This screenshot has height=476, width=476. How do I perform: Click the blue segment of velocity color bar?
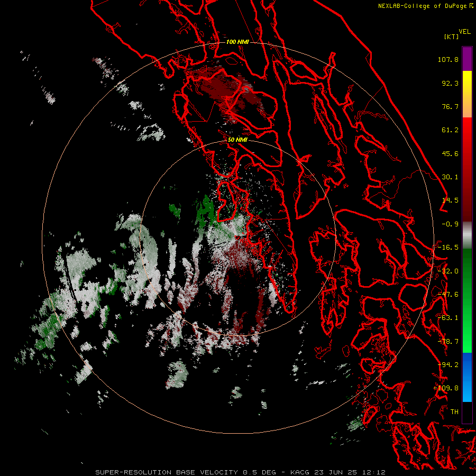pyautogui.click(x=467, y=377)
